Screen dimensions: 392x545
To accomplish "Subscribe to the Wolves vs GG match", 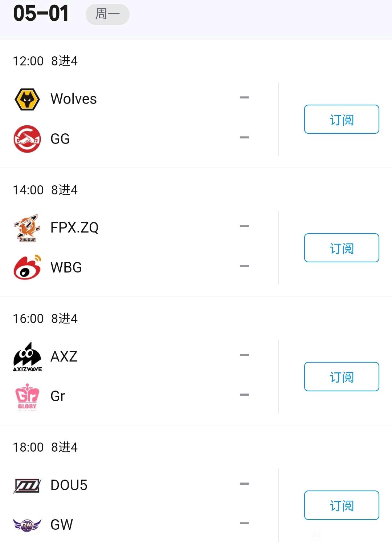I will (342, 119).
